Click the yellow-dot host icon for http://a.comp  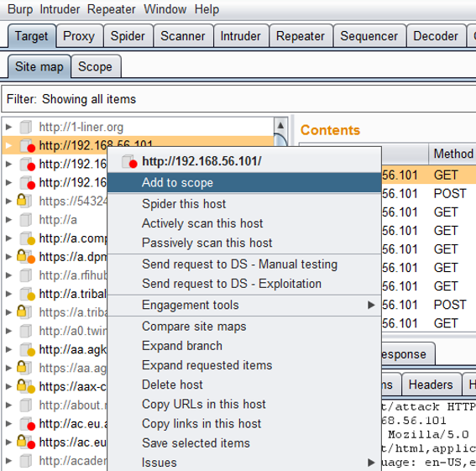pyautogui.click(x=28, y=238)
